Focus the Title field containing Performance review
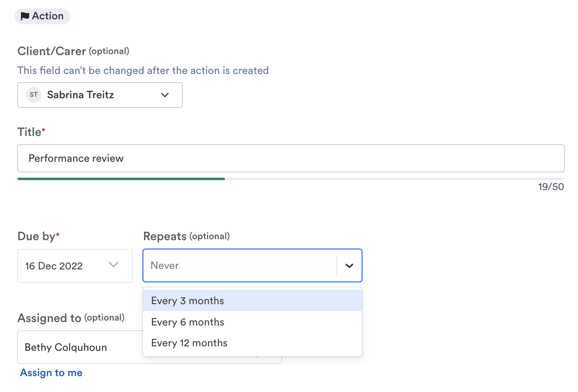Screen dimensions: 578x392 (290, 158)
